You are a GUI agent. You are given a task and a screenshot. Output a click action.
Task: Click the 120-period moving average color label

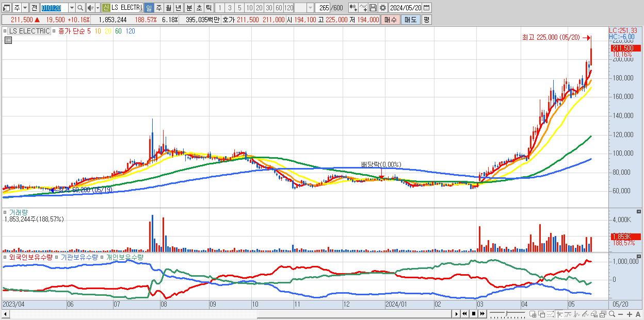tap(130, 31)
